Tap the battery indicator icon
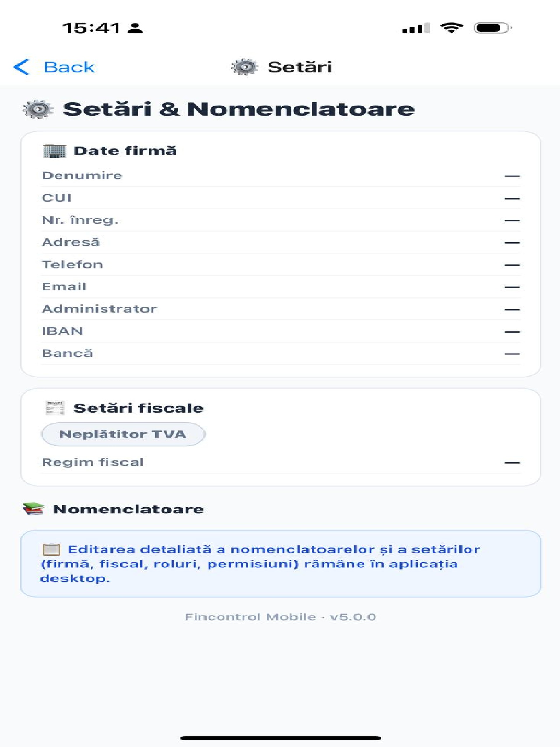Screen dimensions: 560x747 pyautogui.click(x=492, y=28)
